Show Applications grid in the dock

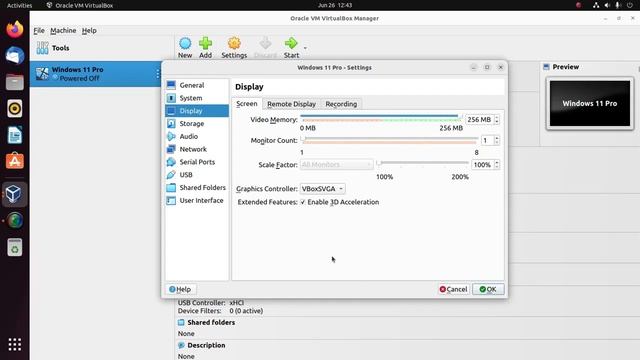(15, 344)
